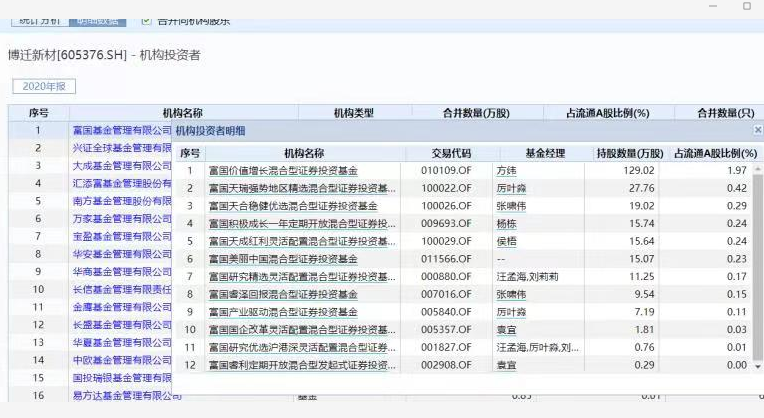Select holding value 129.02 cell
The height and width of the screenshot is (418, 764).
tap(639, 171)
